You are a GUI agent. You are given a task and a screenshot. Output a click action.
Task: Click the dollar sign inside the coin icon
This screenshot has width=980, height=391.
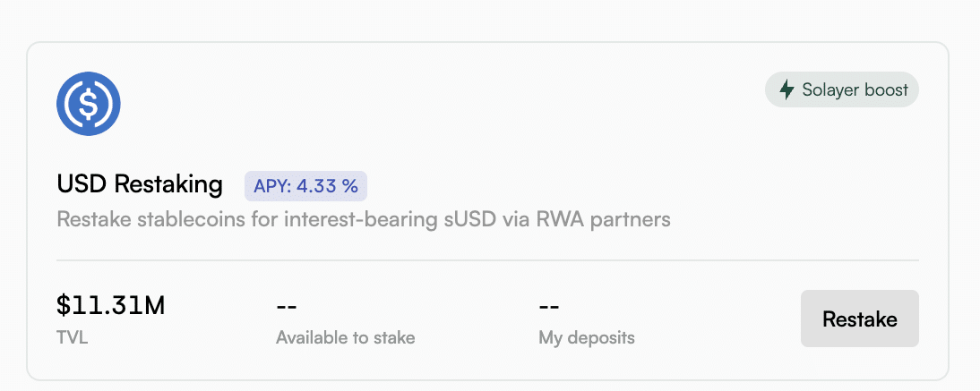[x=89, y=105]
